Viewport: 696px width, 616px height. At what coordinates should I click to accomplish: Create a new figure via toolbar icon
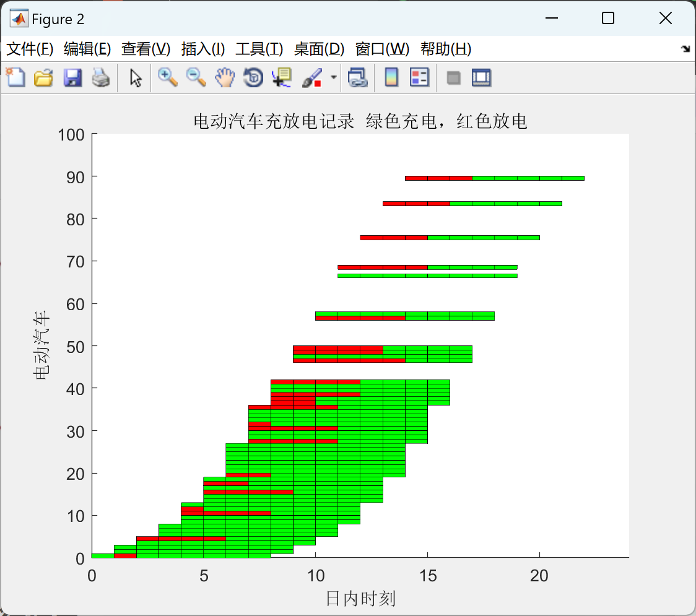tap(15, 77)
